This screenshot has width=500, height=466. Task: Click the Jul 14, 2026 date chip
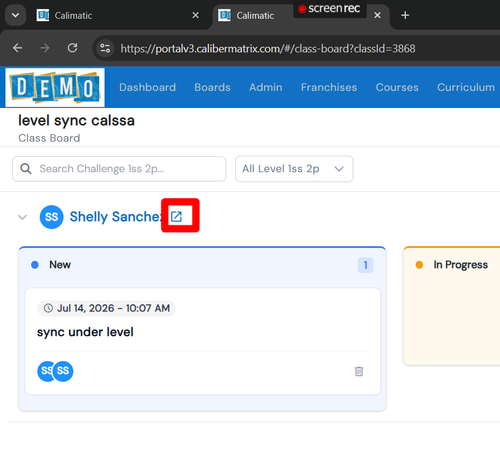click(x=107, y=308)
